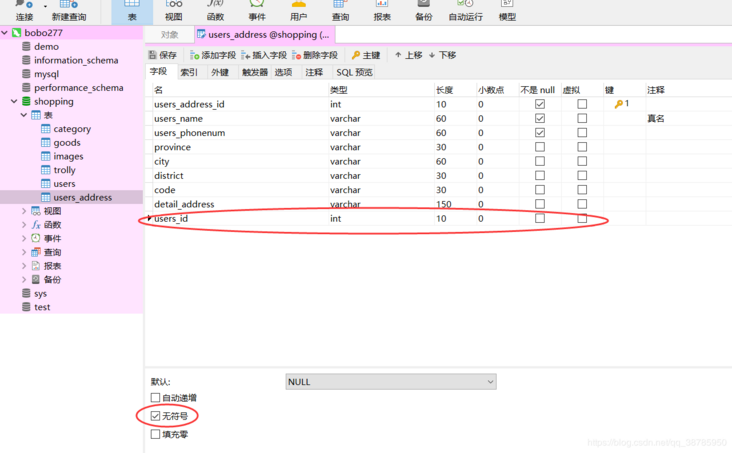Enable 不是 null for users_id
This screenshot has height=453, width=732.
coord(540,218)
